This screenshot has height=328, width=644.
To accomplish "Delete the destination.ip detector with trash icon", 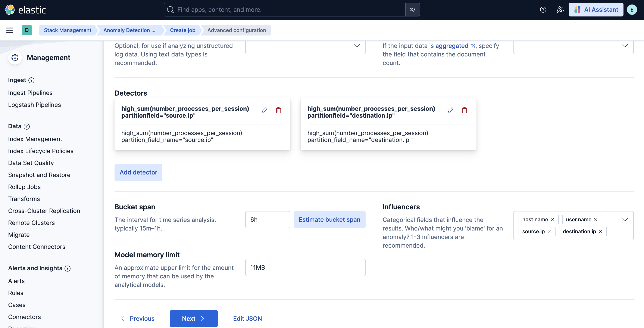I will [464, 110].
